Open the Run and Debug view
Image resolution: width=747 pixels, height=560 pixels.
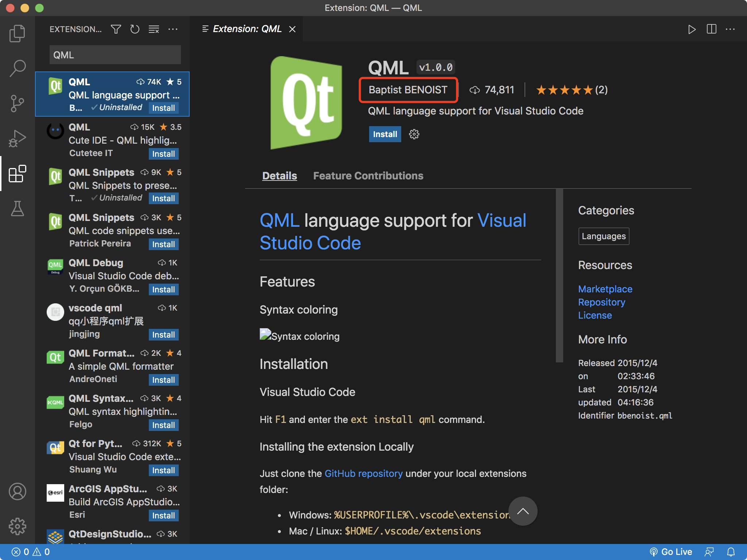click(17, 138)
